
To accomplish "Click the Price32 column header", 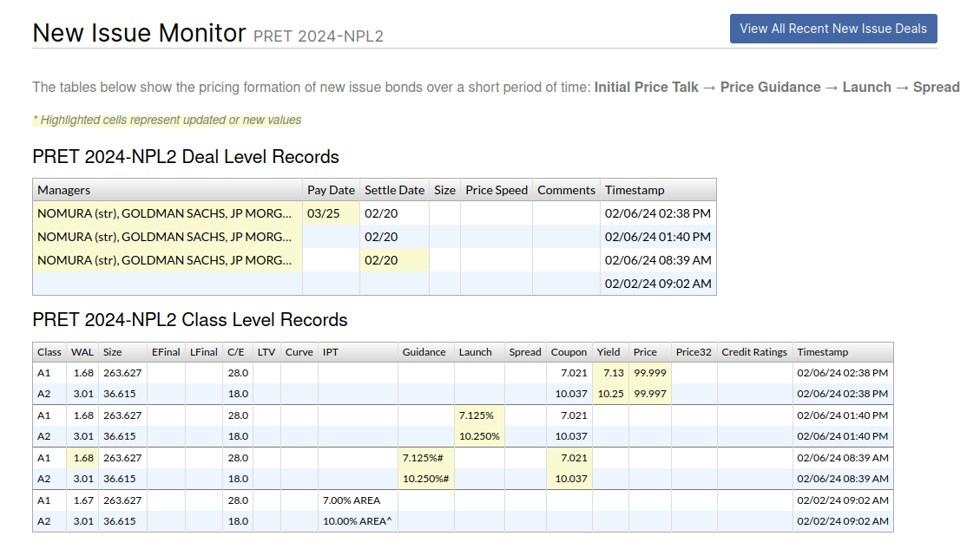I will [694, 352].
